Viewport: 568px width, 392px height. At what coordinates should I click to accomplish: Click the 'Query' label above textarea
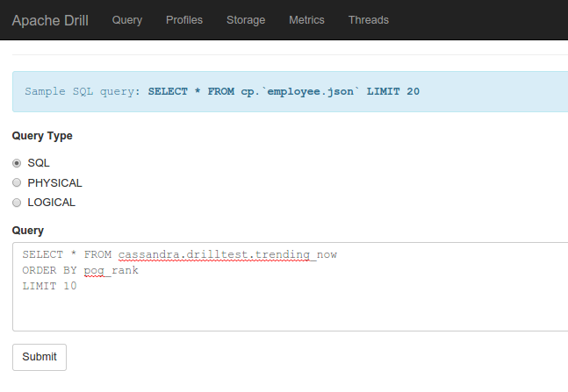(28, 231)
